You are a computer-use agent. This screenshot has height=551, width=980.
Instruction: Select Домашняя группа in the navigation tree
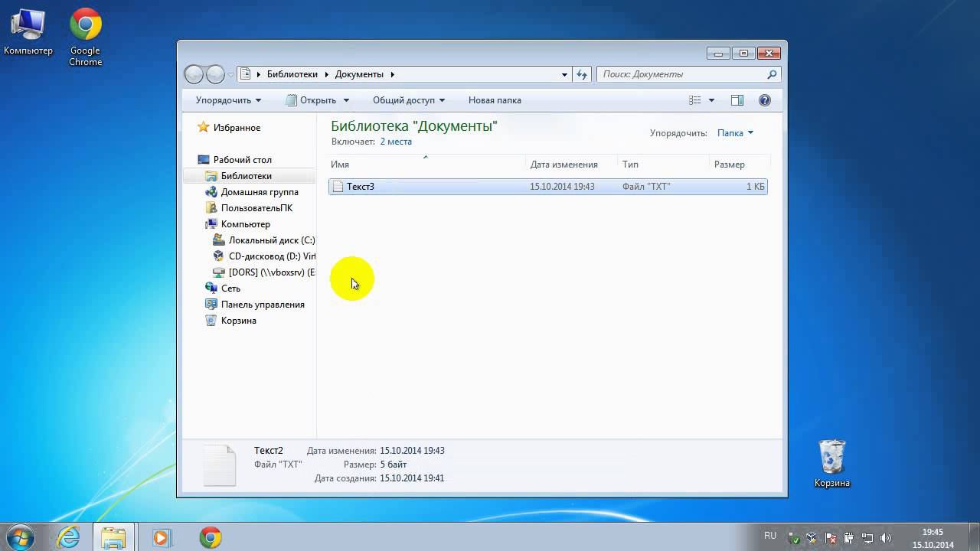(x=260, y=192)
